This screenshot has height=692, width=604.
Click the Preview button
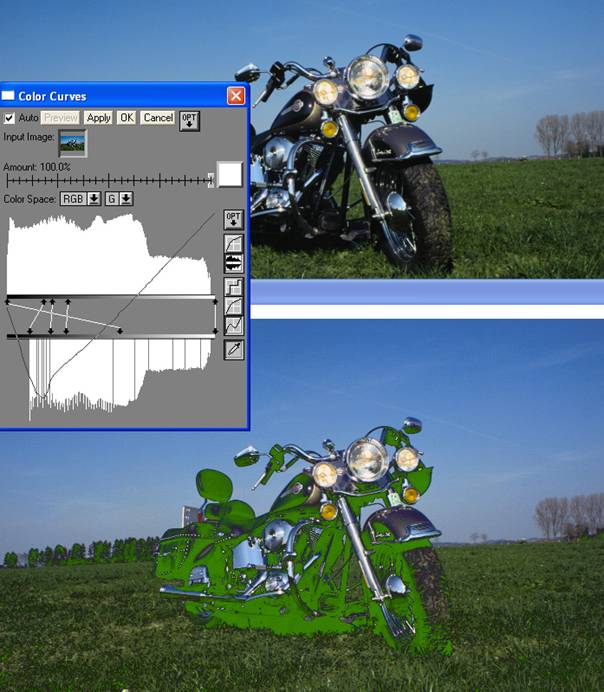pos(60,118)
